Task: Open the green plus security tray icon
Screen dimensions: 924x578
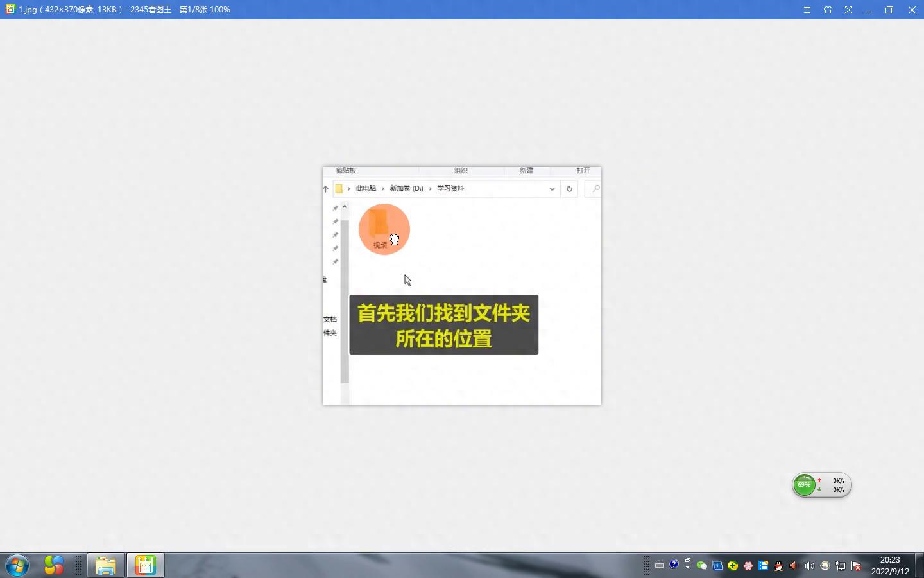Action: click(x=733, y=566)
